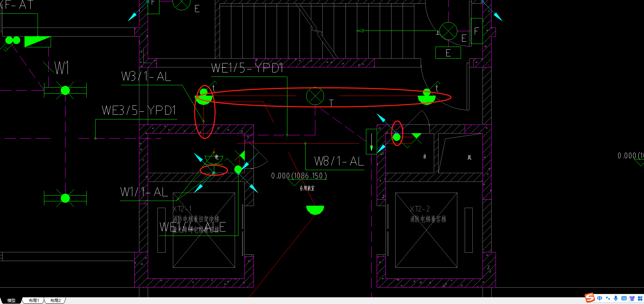Select the green semicircle fixture below 合用前室
Viewport: 644px width, 304px height.
pyautogui.click(x=315, y=210)
